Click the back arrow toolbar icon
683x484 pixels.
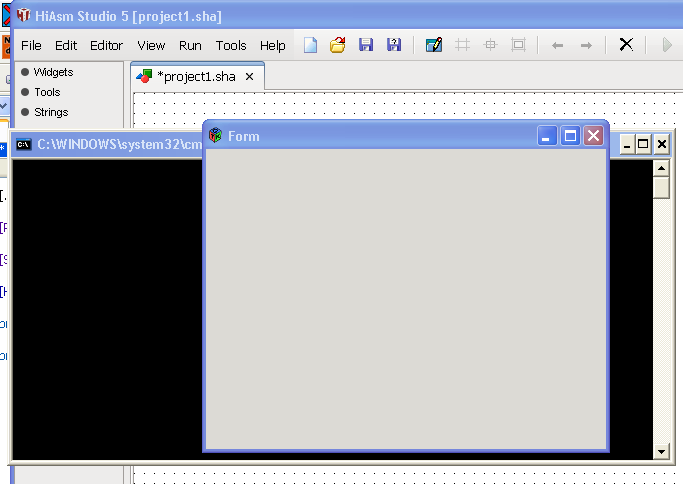pos(558,45)
